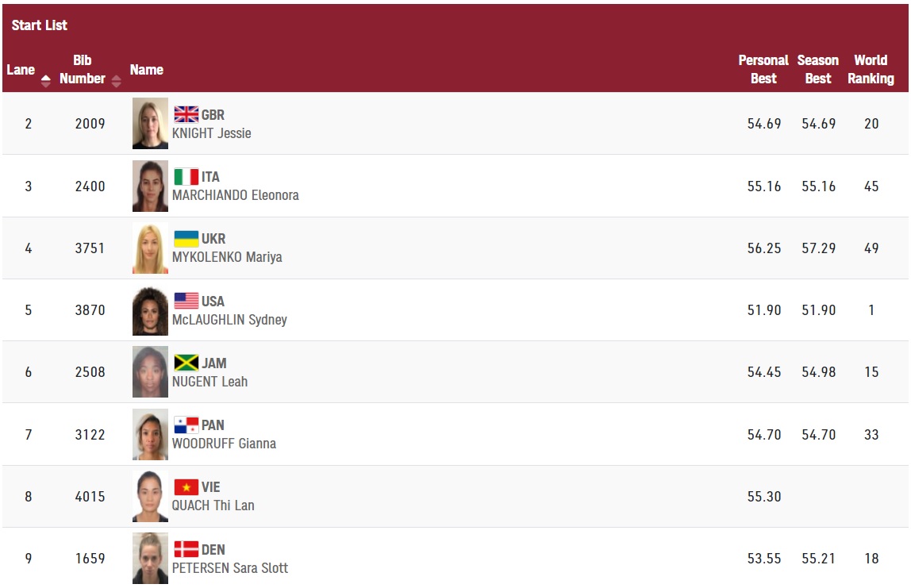Click the Name column header
Viewport: 911px width, 588px height.
[146, 70]
